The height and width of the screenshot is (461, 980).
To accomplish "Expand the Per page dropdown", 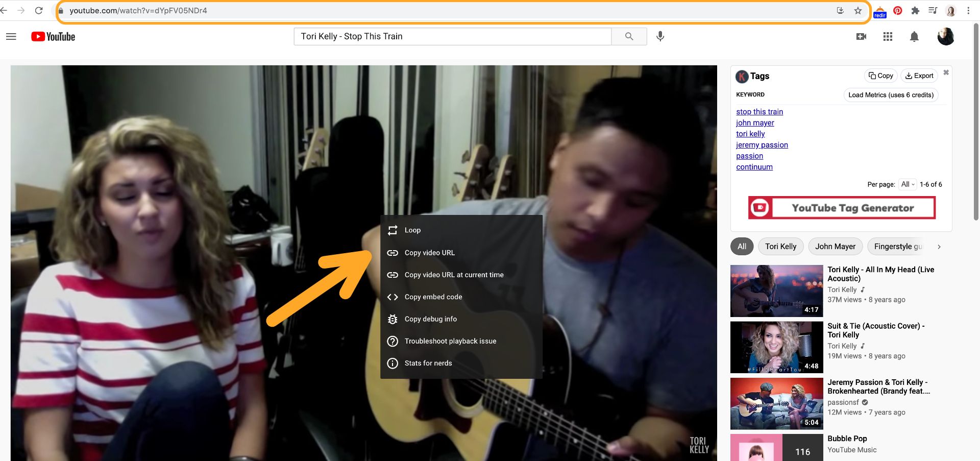I will 908,184.
